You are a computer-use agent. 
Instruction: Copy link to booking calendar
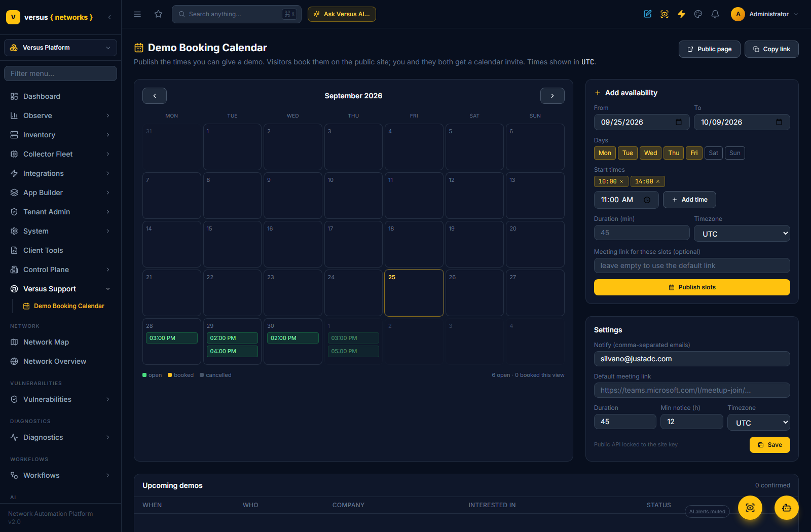coord(771,49)
